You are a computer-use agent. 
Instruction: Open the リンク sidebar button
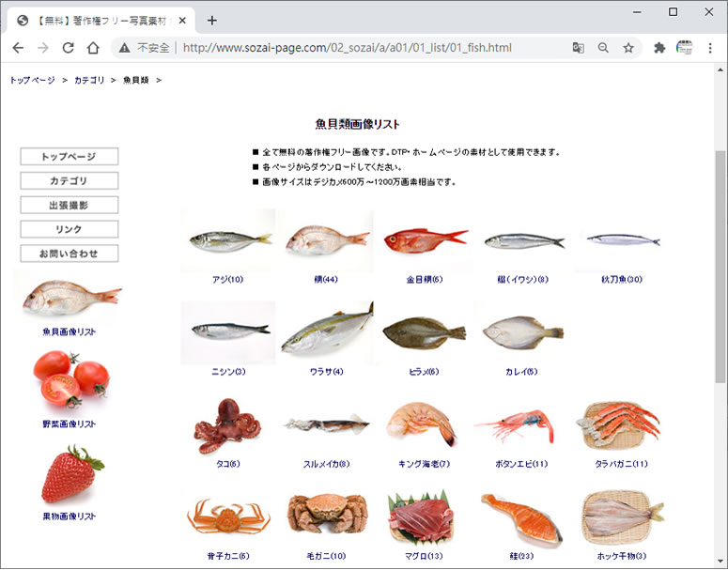70,229
